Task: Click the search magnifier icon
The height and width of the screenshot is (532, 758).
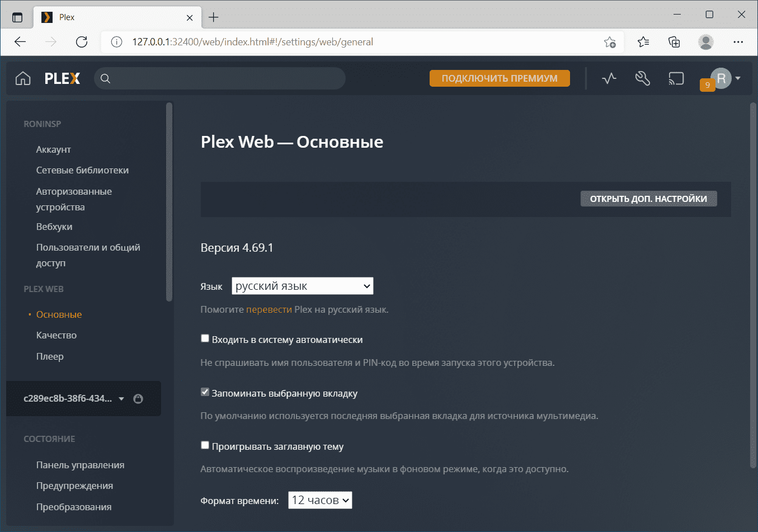Action: (x=105, y=78)
